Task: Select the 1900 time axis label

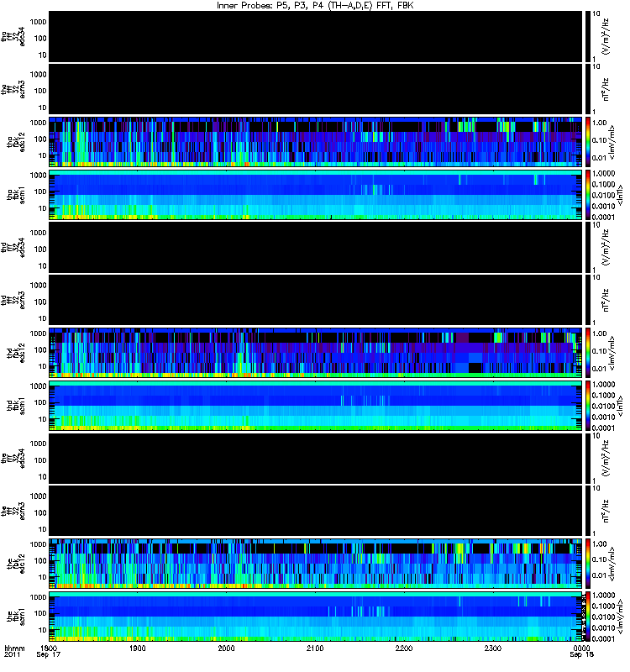Action: tap(137, 648)
